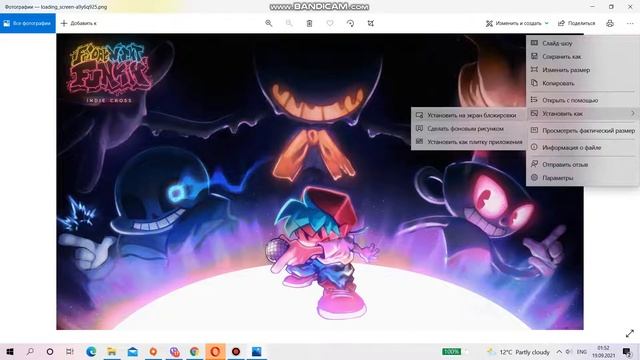Choose Установить на экран блокировки
Screen dimensions: 640x360
coord(469,116)
